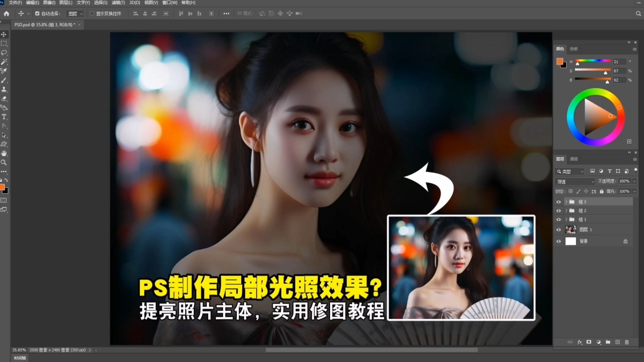This screenshot has height=362, width=644.
Task: Select the Move tool
Action: pyautogui.click(x=4, y=34)
